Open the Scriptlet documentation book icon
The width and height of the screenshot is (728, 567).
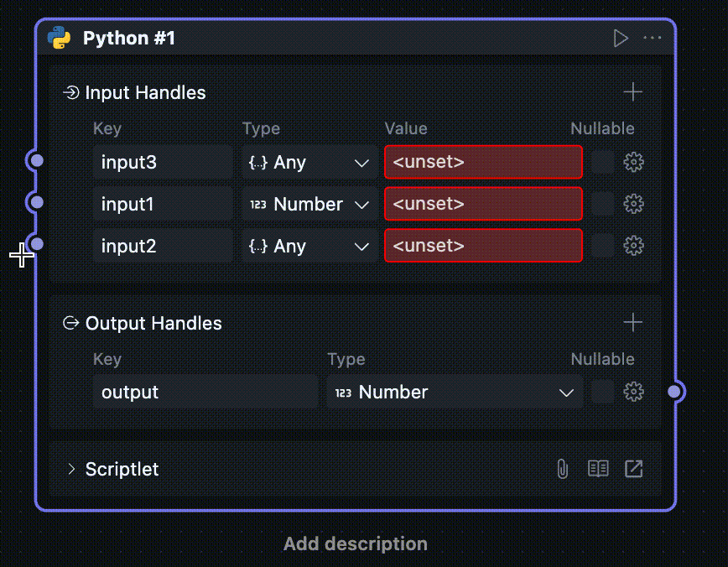coord(598,469)
